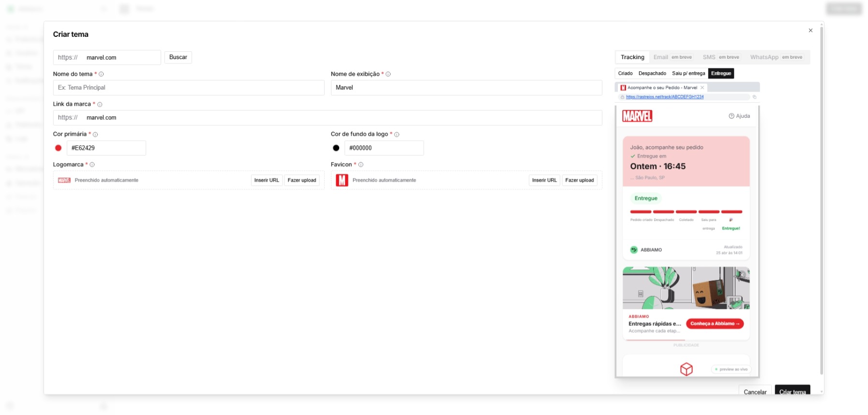Viewport: 868px width, 415px height.
Task: Switch to the Tracking tab
Action: (x=632, y=57)
